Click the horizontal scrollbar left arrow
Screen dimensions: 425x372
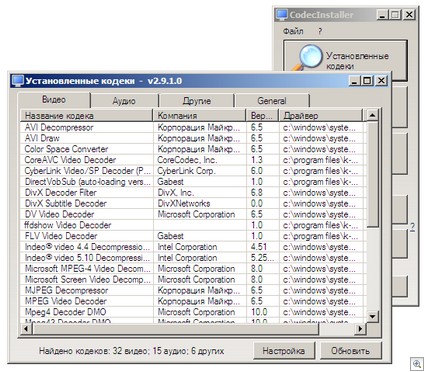pyautogui.click(x=26, y=329)
